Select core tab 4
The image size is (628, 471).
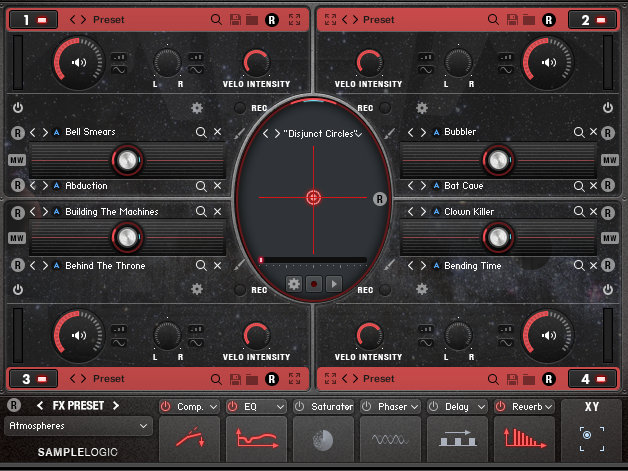(x=592, y=379)
